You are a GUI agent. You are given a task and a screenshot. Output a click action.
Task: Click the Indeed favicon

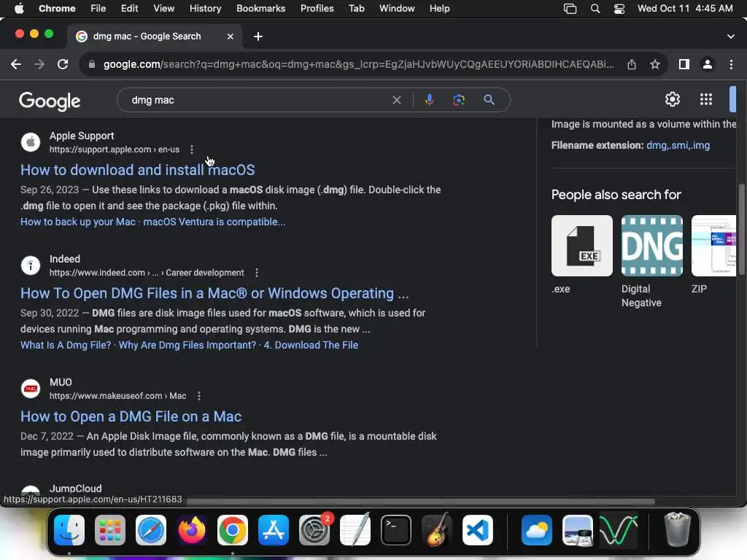point(31,265)
